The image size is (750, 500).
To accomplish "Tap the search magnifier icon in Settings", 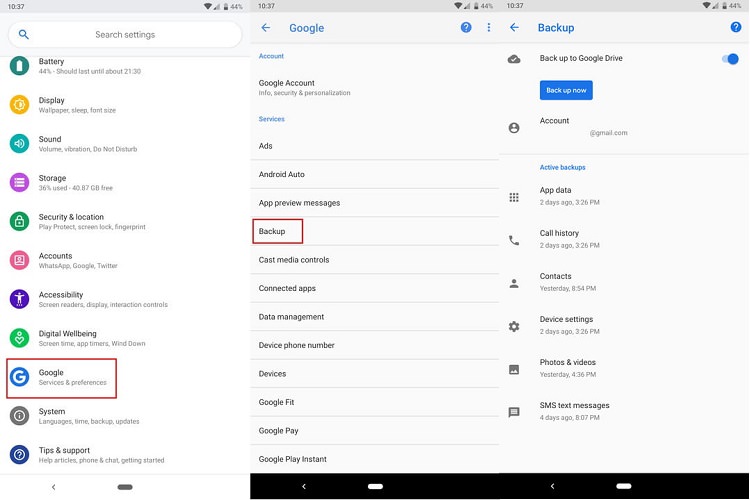I will pos(23,34).
